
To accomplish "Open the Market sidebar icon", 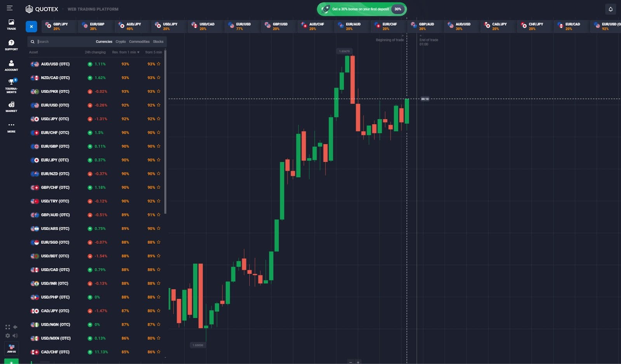I will (x=11, y=107).
